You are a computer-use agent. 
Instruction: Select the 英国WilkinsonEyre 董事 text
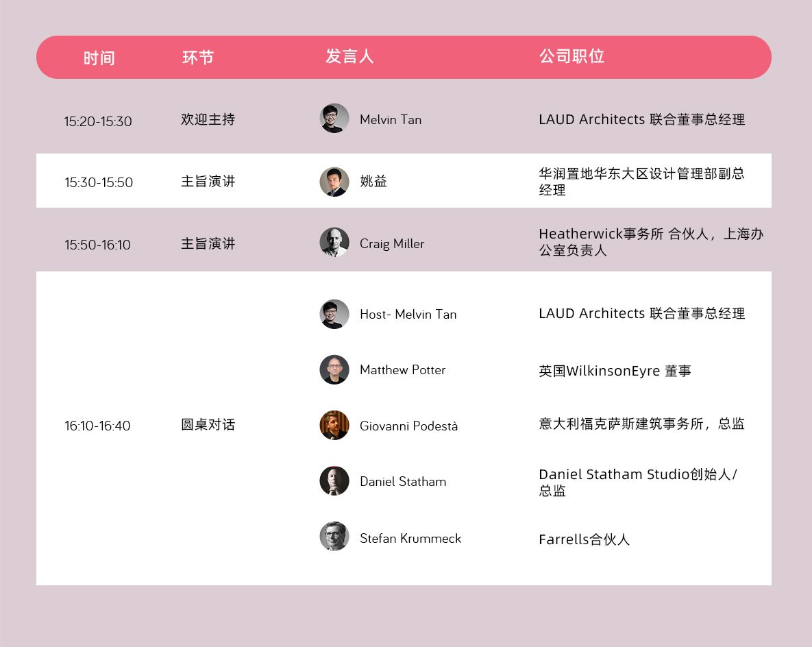tap(615, 371)
